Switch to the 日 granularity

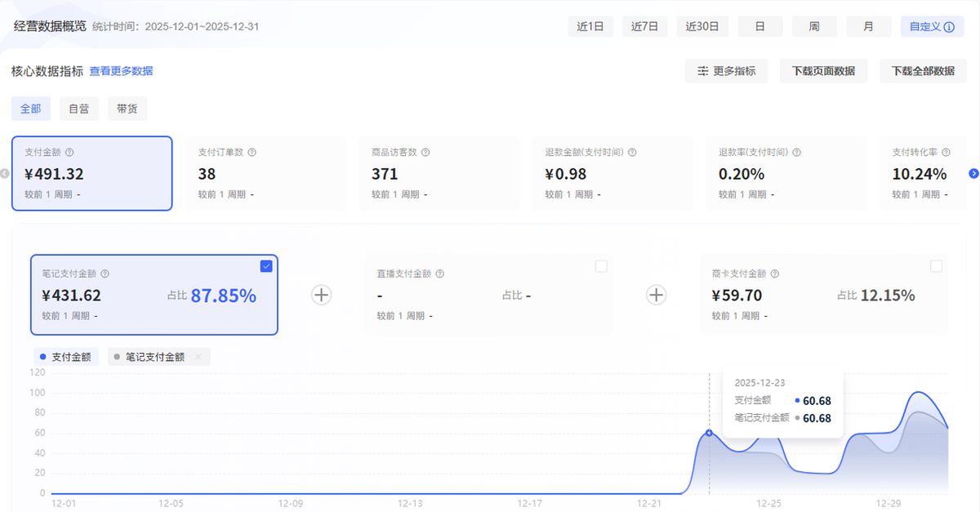click(759, 26)
